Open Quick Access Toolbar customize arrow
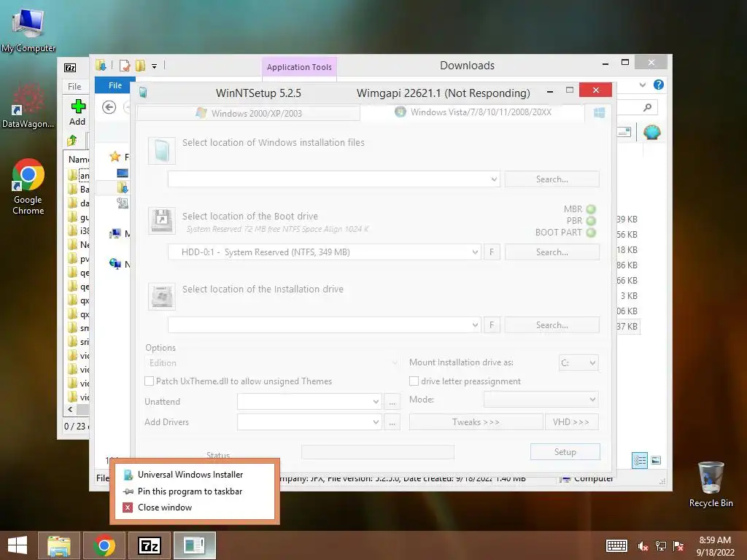 click(x=155, y=66)
